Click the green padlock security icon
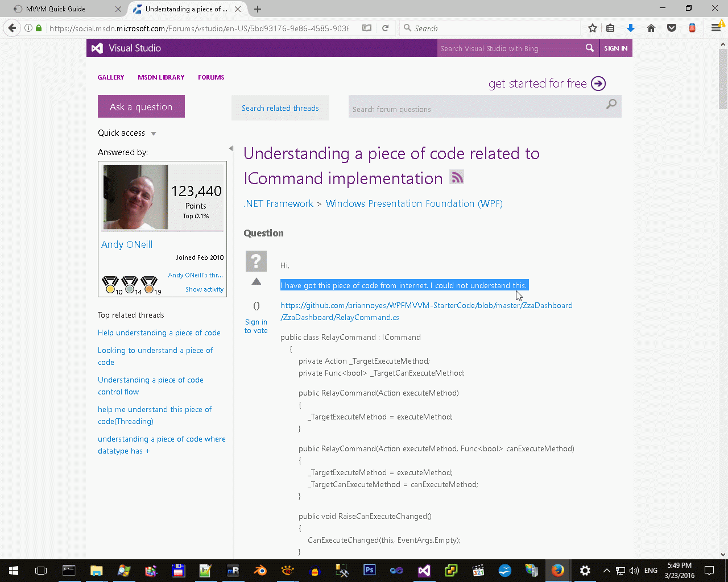Screen dimensions: 728x582 [39, 28]
